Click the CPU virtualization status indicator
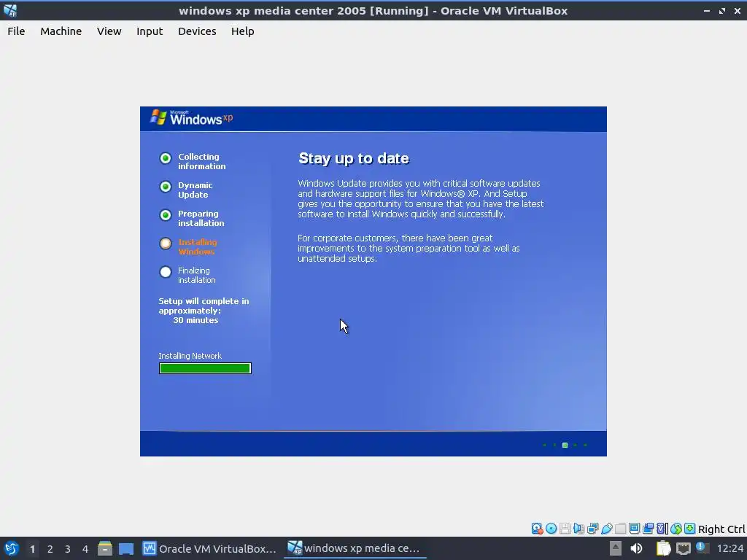The height and width of the screenshot is (560, 747). pos(662,529)
